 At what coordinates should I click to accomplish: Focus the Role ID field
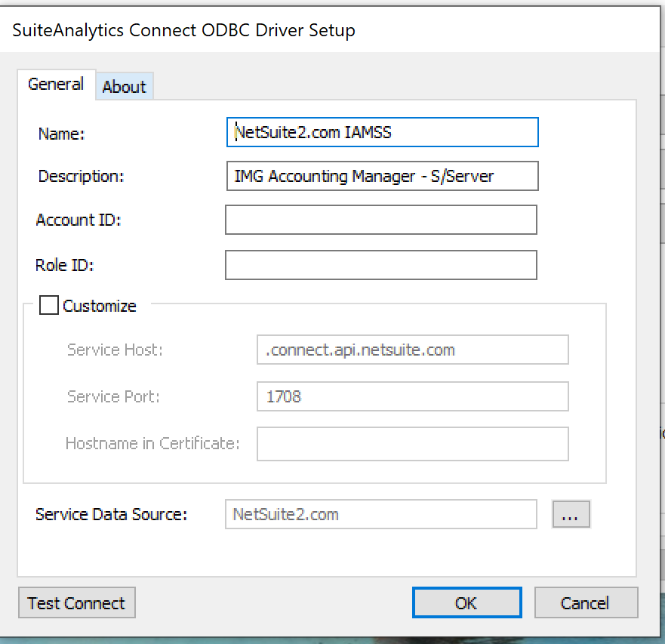pyautogui.click(x=381, y=265)
